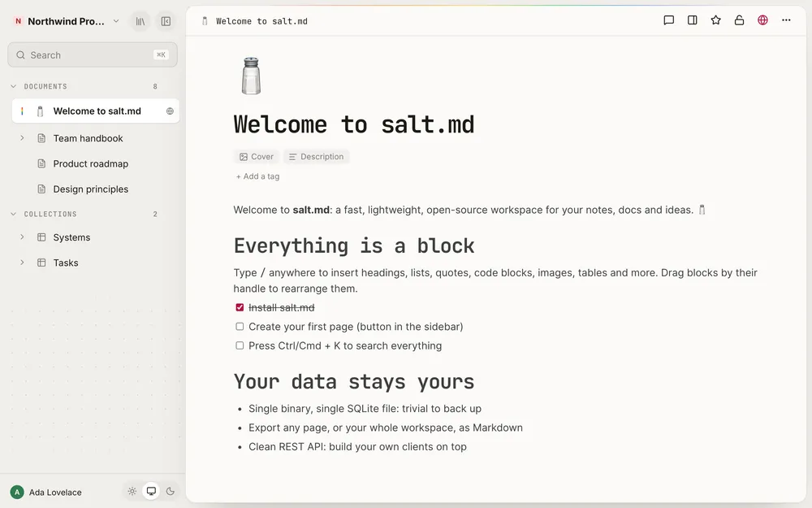Expand the Systems collection
Screen dimensions: 812x508
point(22,237)
